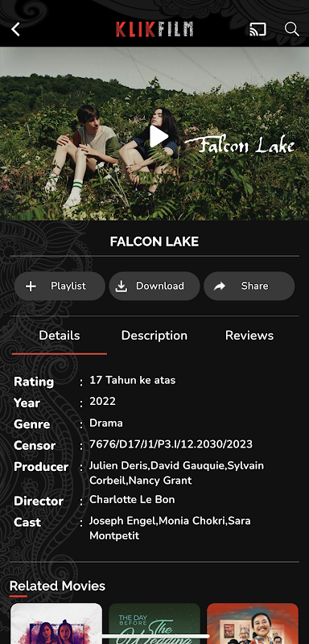Play the Falcon Lake trailer
This screenshot has width=309, height=644.
(159, 136)
